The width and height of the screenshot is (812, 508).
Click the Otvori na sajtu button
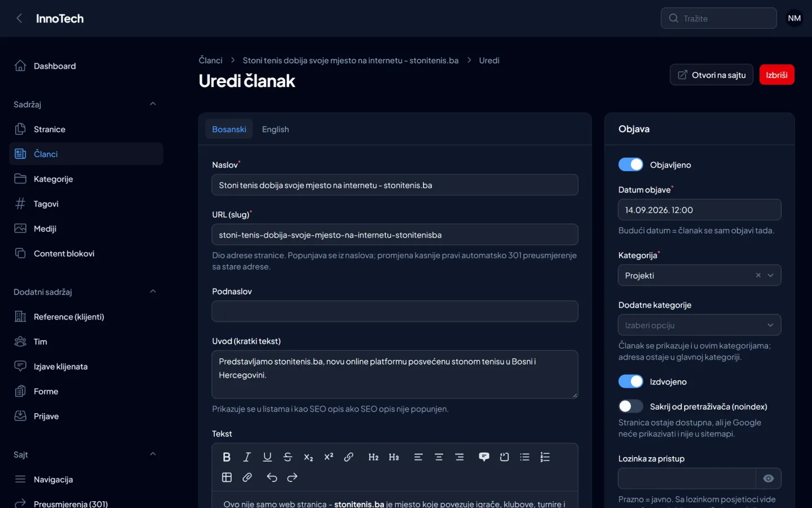click(x=712, y=75)
